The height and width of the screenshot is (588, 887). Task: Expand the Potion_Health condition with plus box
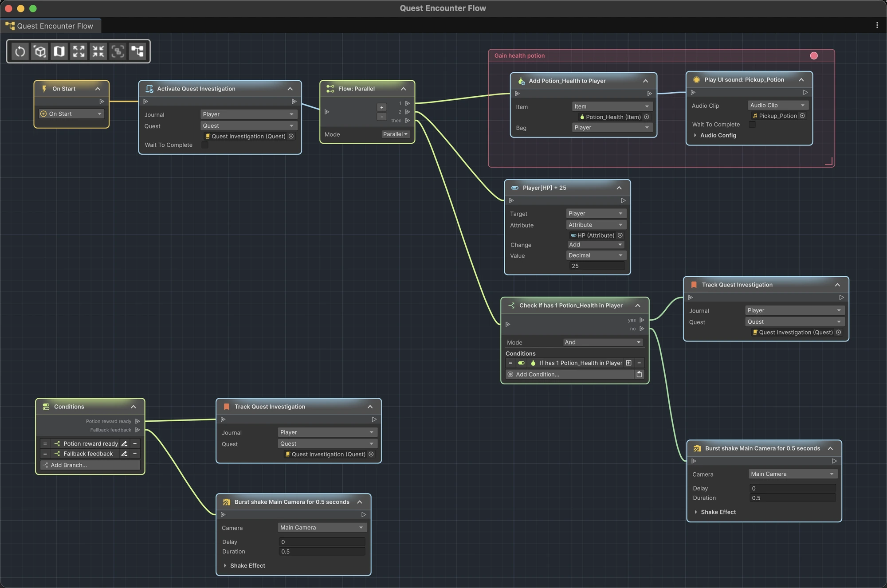pos(628,363)
